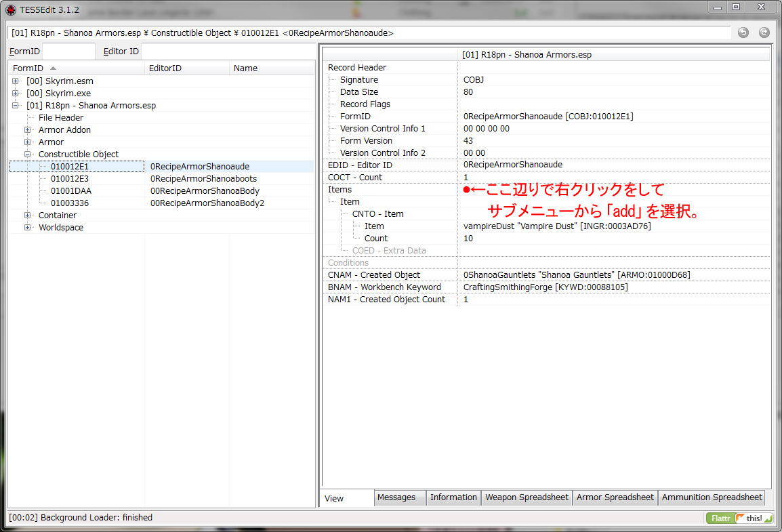Collapse the Constructible Object group
Screen dimensions: 782x532
pyautogui.click(x=27, y=155)
